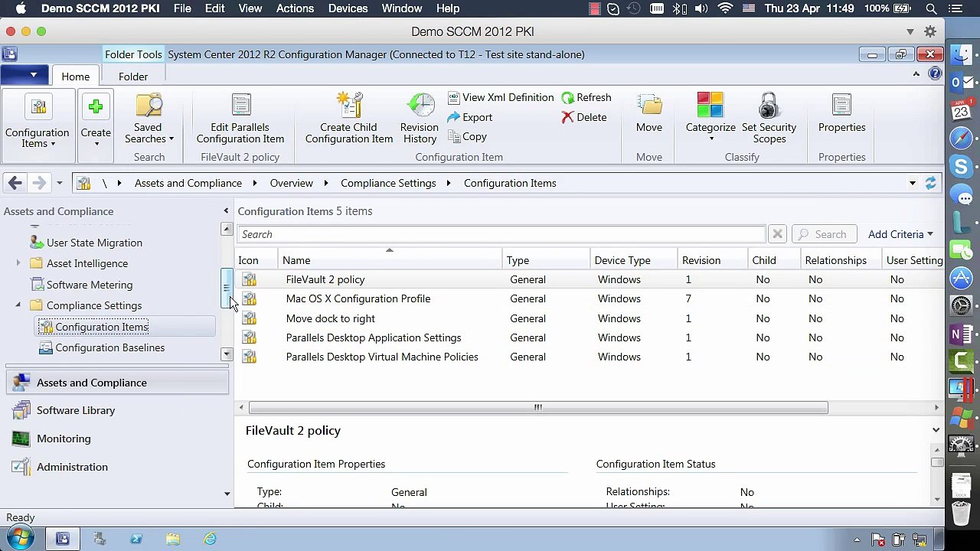The height and width of the screenshot is (551, 980).
Task: Expand the Asset Intelligence node
Action: click(18, 263)
